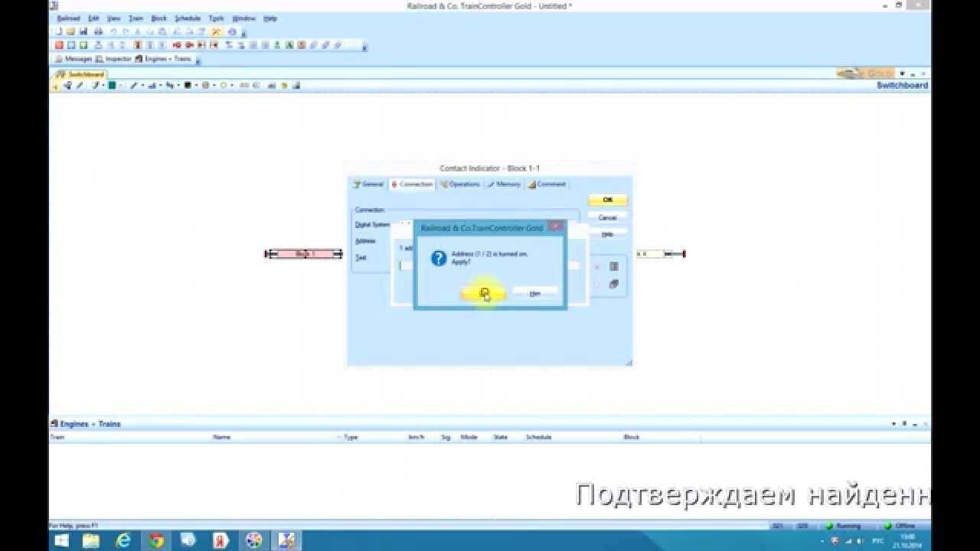This screenshot has height=551, width=980.
Task: Sort by the Block column header
Action: 632,438
